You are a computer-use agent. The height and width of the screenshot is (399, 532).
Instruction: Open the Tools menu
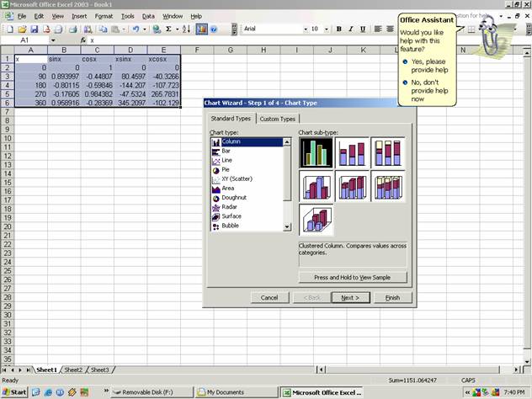(x=128, y=16)
